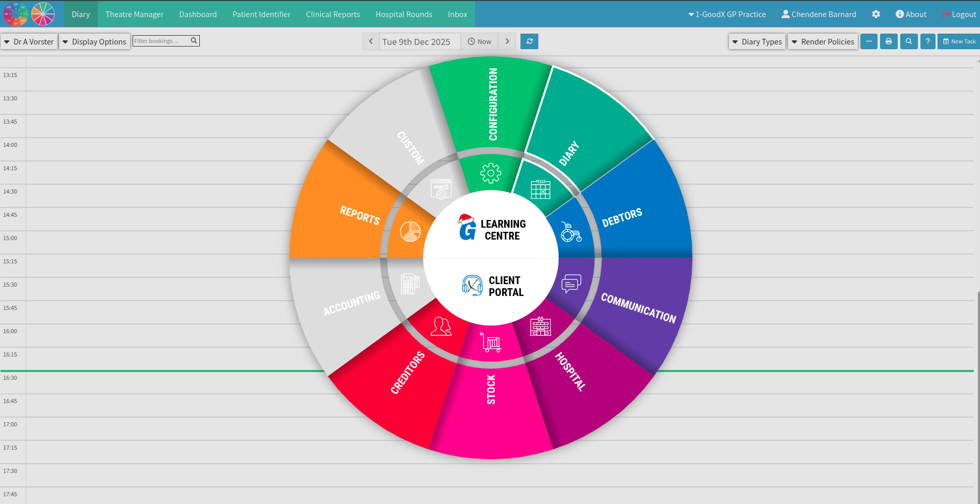Open the Clinical Reports tab
The image size is (980, 504).
[333, 14]
